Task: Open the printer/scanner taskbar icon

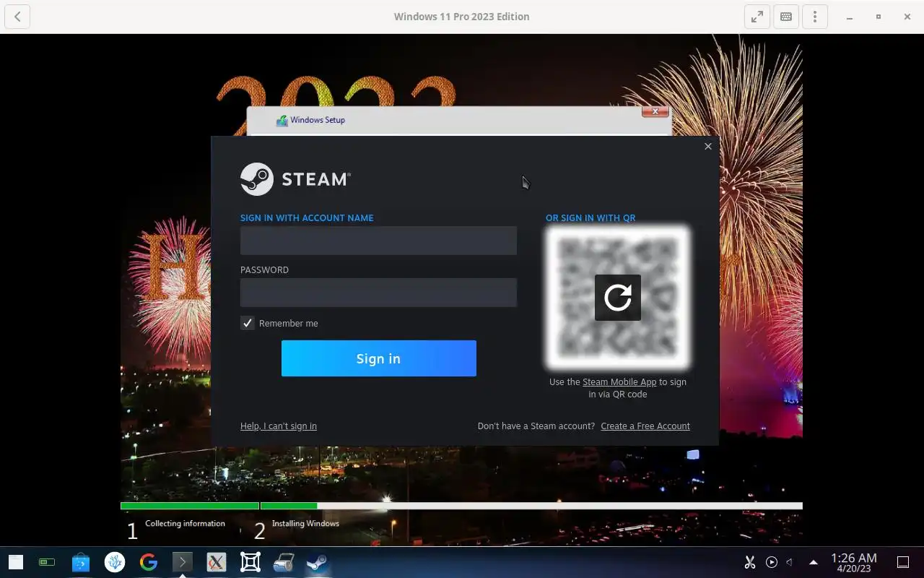Action: pos(284,562)
